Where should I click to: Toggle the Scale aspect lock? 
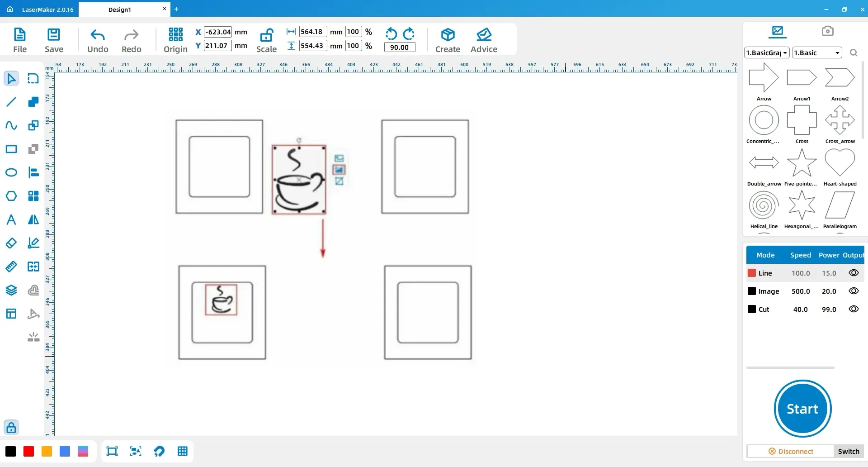pyautogui.click(x=266, y=41)
